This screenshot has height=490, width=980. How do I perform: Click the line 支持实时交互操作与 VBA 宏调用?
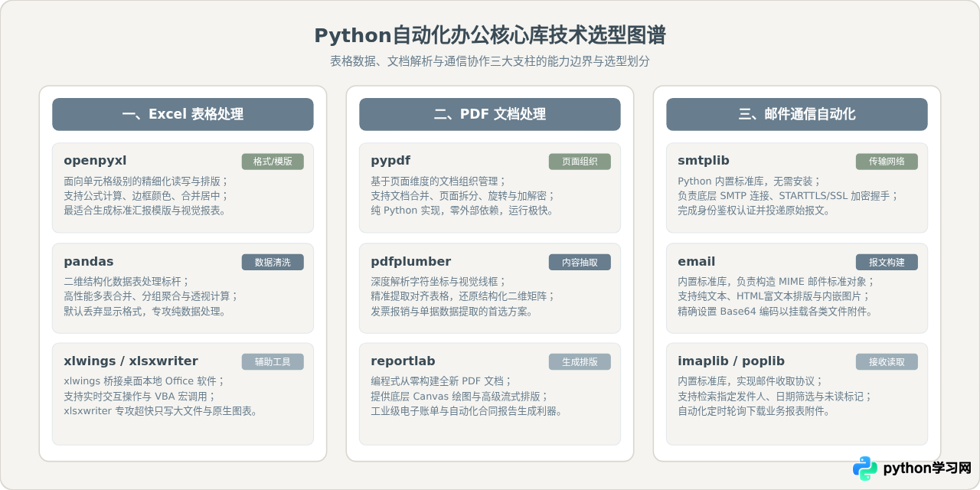pyautogui.click(x=140, y=396)
